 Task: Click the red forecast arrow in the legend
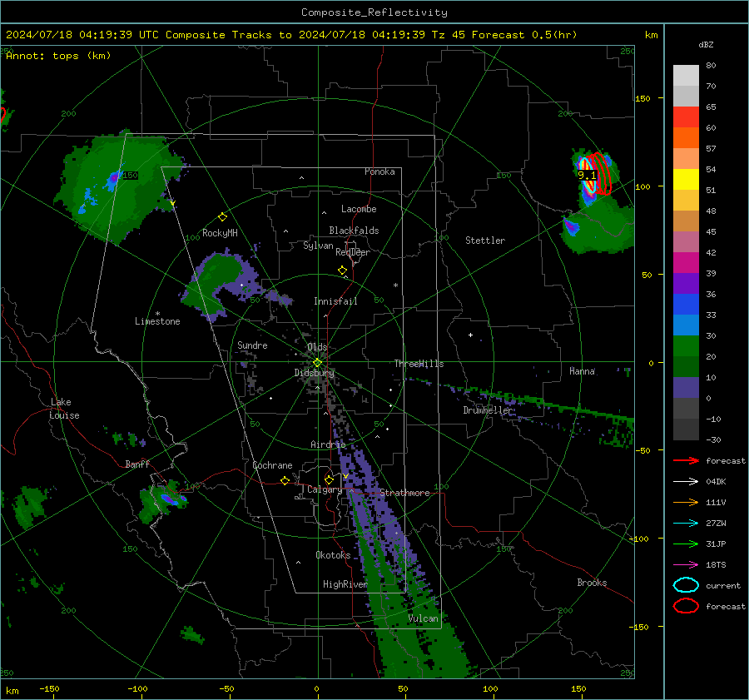[686, 460]
